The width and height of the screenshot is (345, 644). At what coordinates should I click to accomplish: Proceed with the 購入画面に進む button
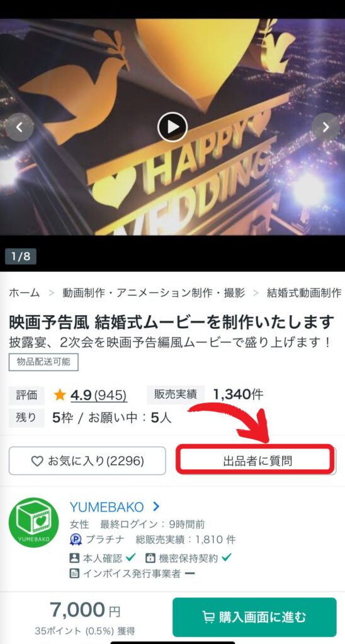click(x=254, y=617)
